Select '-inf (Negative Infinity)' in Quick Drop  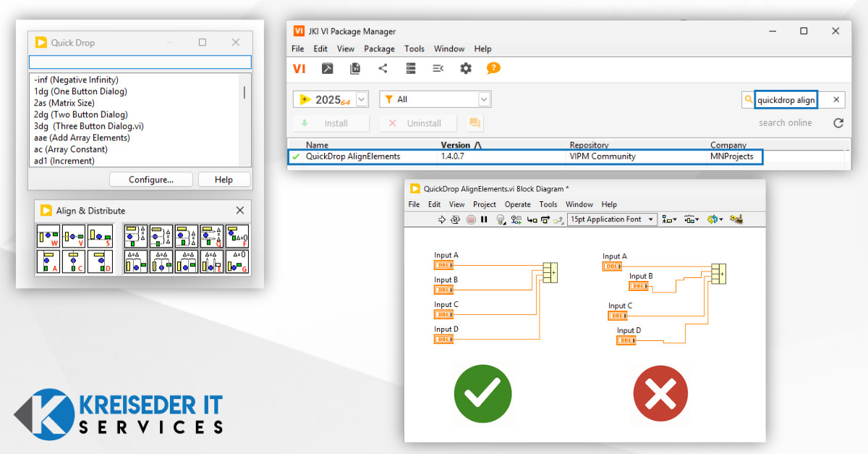coord(76,80)
